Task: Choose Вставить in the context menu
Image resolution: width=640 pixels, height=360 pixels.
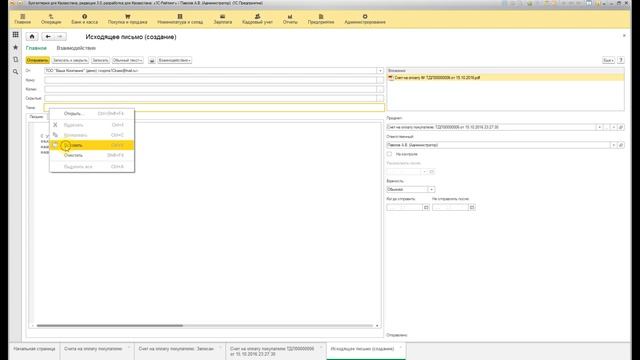Action: 92,145
